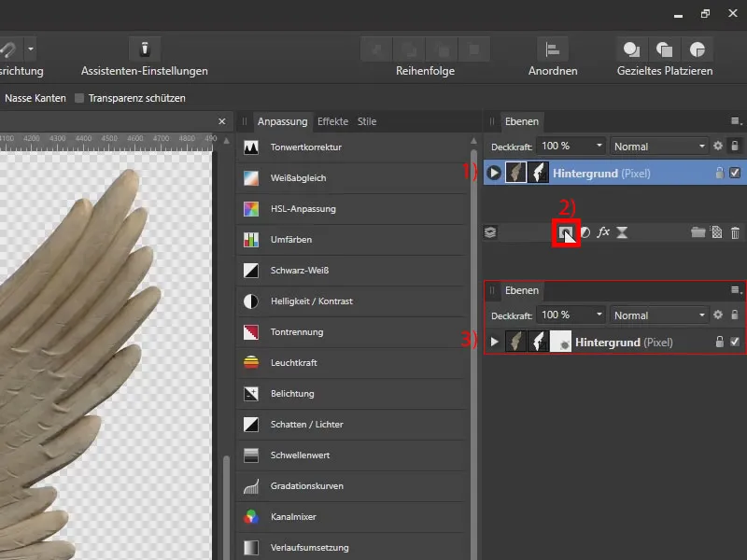Select the Ebenen tab above highlighted layer
The width and height of the screenshot is (747, 560).
pos(522,121)
